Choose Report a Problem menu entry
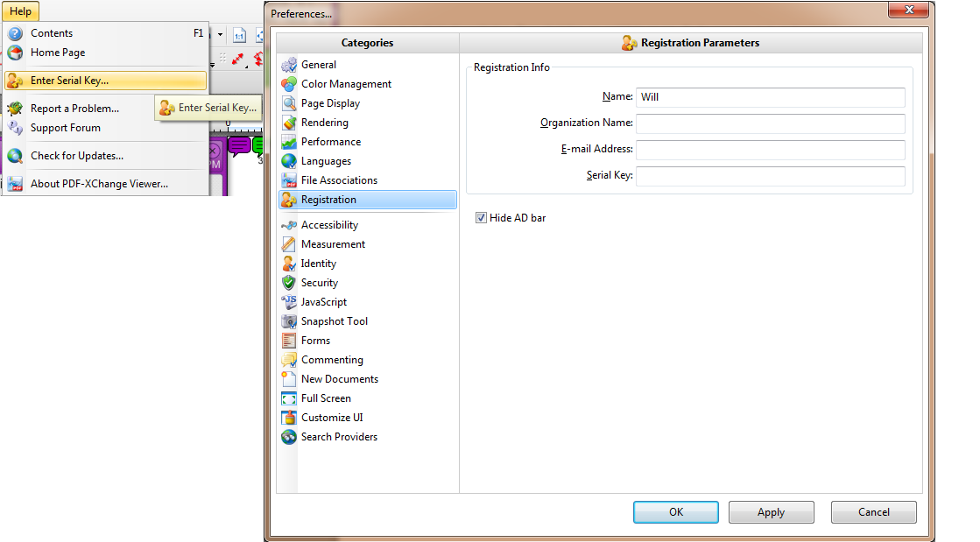 click(x=105, y=109)
